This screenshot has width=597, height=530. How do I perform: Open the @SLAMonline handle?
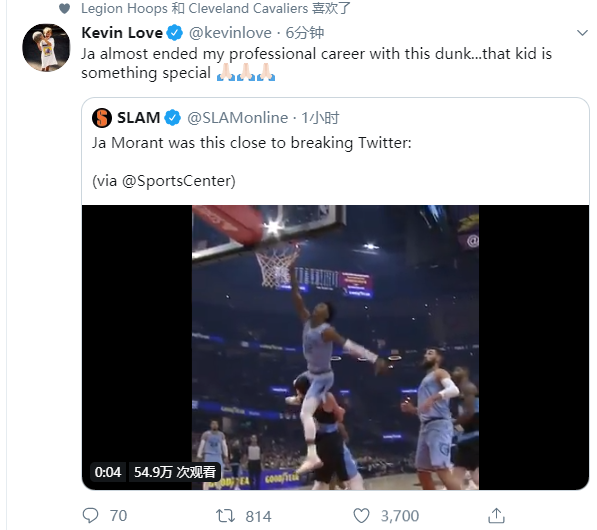click(x=237, y=118)
